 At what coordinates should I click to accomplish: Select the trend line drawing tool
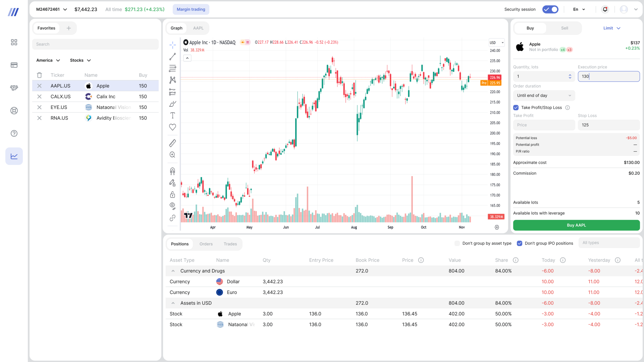[172, 57]
